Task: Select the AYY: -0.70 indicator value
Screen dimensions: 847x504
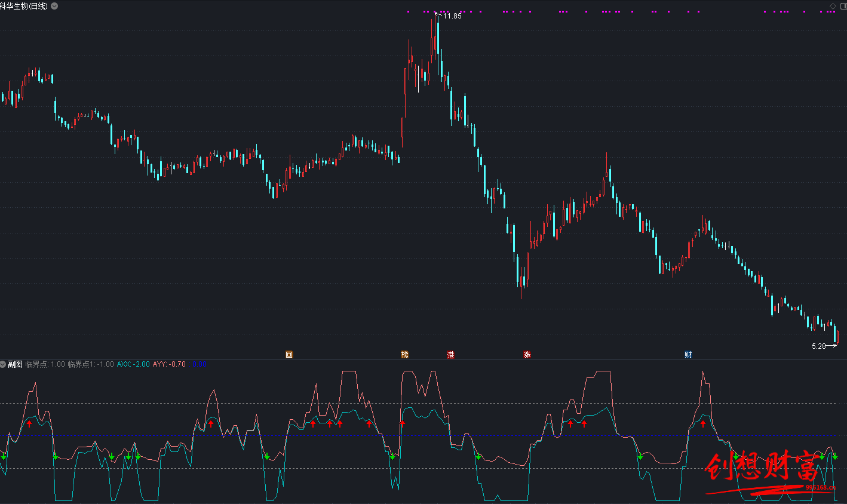Action: [169, 364]
